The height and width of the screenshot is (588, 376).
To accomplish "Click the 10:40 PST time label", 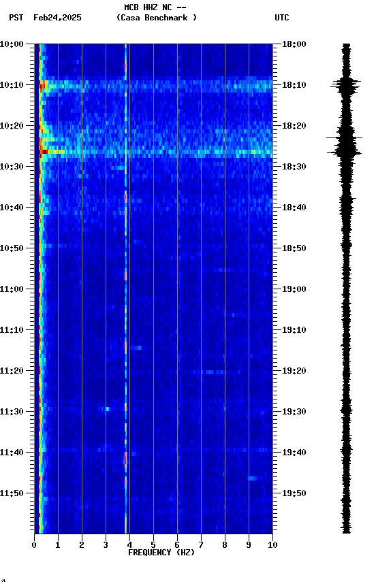I will 12,208.
